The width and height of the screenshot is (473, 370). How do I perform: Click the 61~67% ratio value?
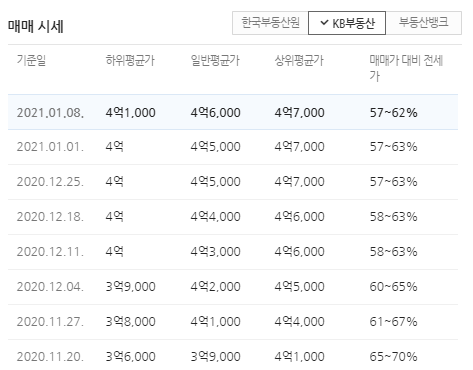pos(393,322)
